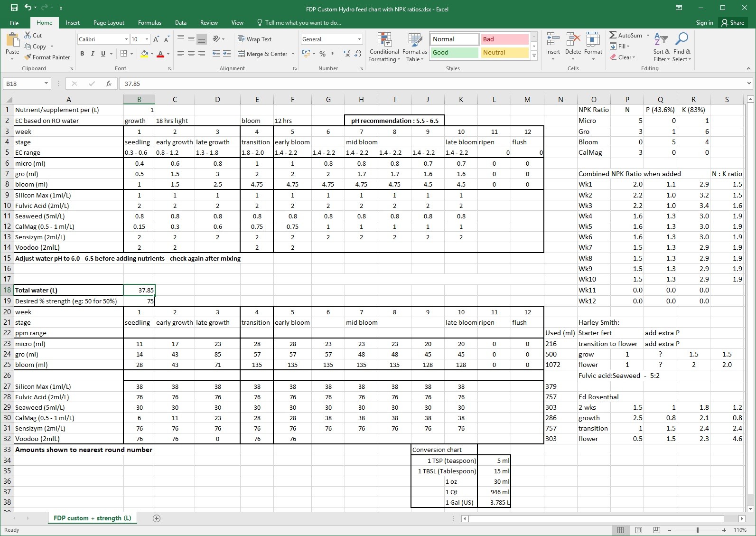The width and height of the screenshot is (756, 536).
Task: Expand the General number format dropdown
Action: (359, 39)
